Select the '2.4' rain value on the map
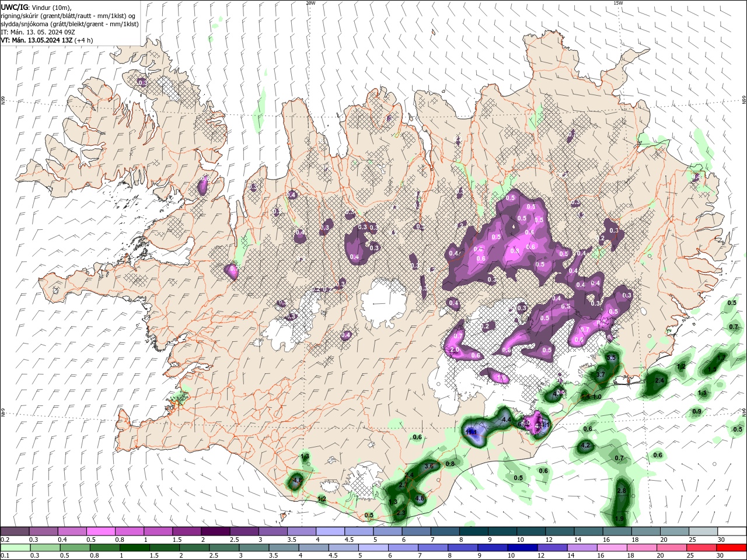Image resolution: width=747 pixels, height=560 pixels. tap(660, 380)
